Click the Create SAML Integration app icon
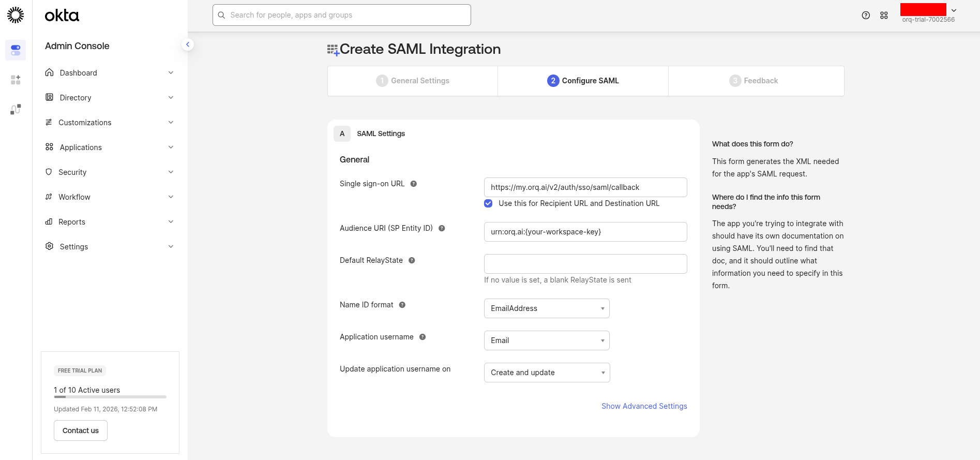The width and height of the screenshot is (980, 460). tap(333, 50)
